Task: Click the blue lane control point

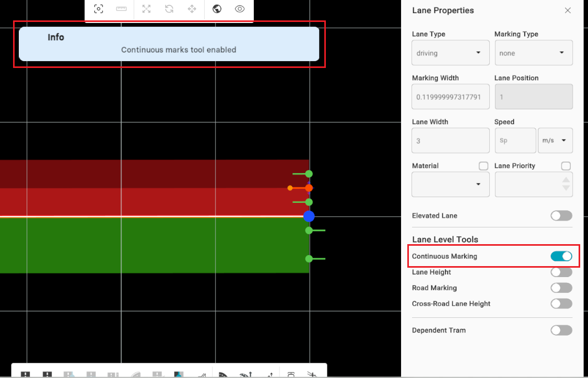Action: coord(309,216)
